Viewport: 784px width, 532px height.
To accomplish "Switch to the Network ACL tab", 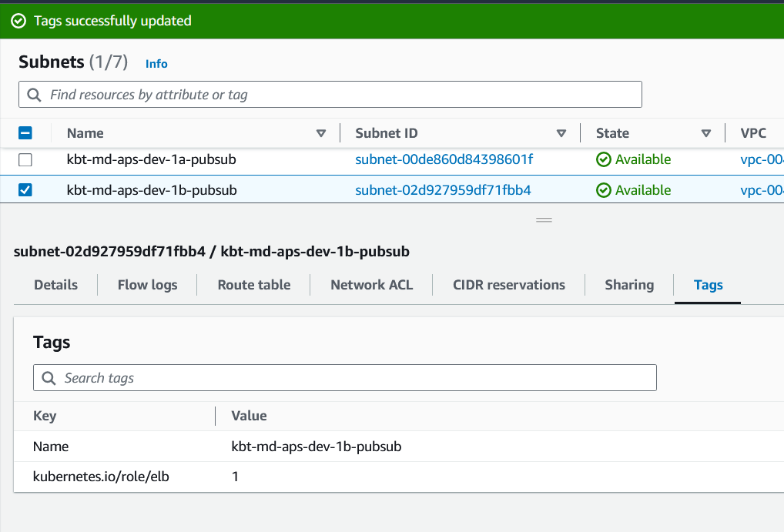I will [371, 285].
